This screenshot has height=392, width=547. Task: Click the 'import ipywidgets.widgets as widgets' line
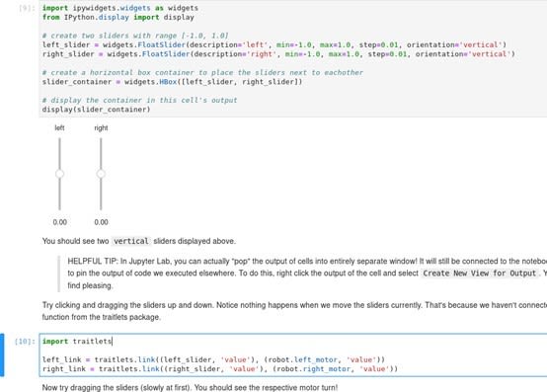(x=120, y=8)
